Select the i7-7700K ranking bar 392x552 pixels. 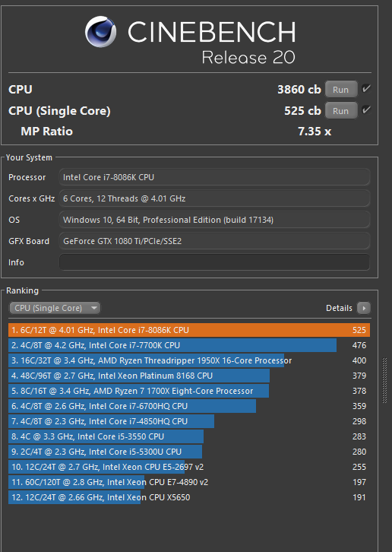point(189,345)
